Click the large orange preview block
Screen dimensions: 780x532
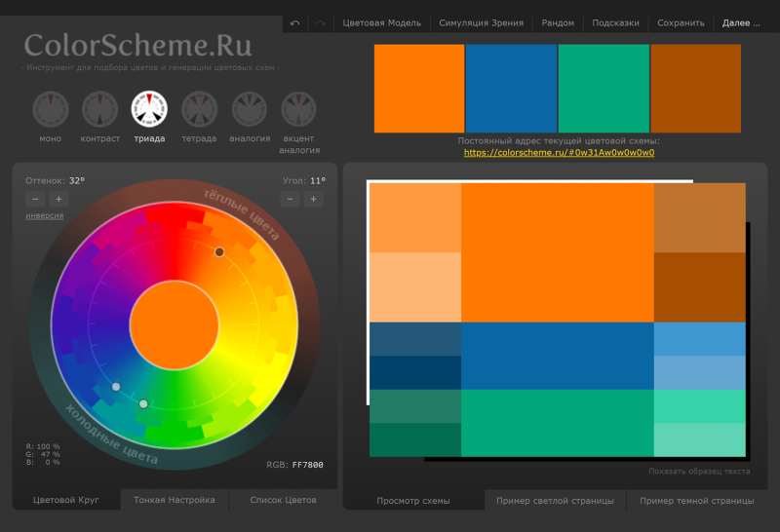pos(557,252)
